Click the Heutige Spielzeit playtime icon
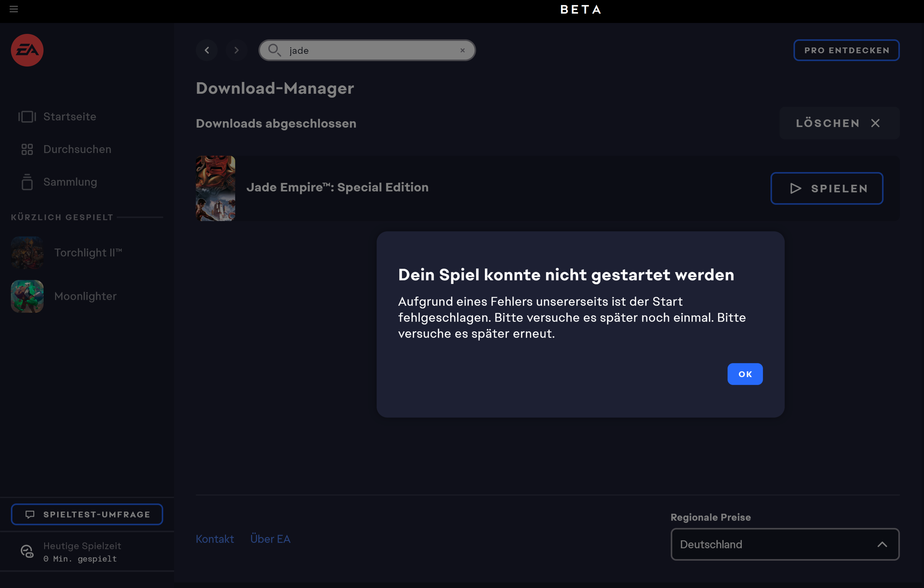Image resolution: width=924 pixels, height=588 pixels. 27,551
